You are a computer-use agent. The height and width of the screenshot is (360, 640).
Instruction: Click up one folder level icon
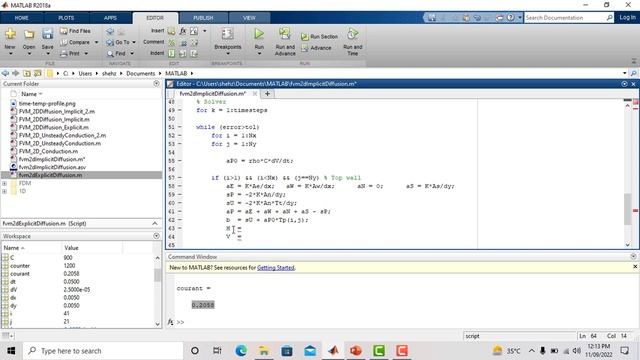(27, 73)
